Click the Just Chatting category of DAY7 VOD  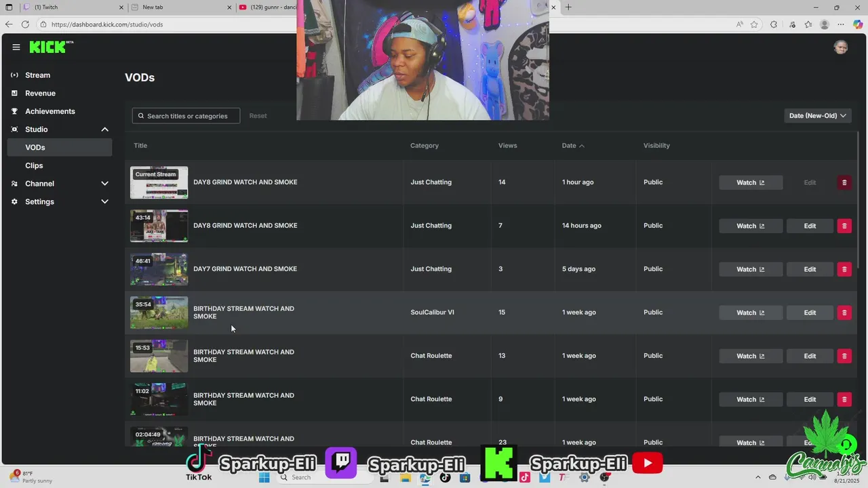pos(431,269)
